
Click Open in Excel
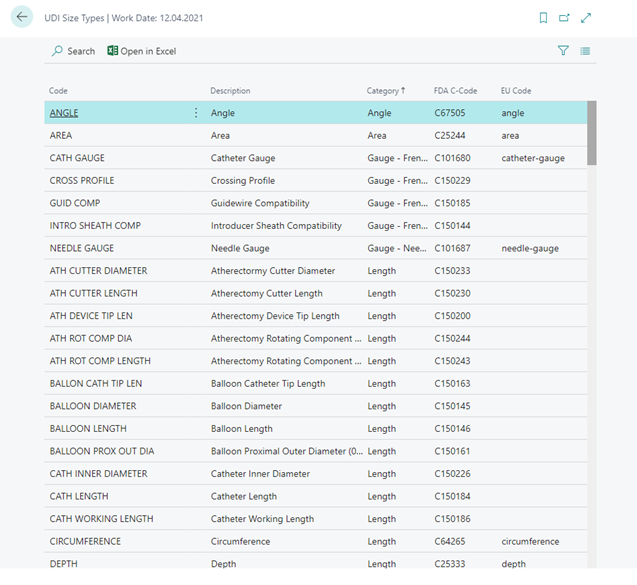coord(141,51)
